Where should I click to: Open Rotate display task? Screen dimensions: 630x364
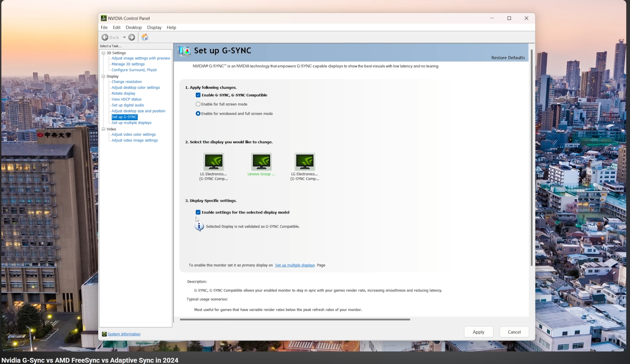point(123,93)
